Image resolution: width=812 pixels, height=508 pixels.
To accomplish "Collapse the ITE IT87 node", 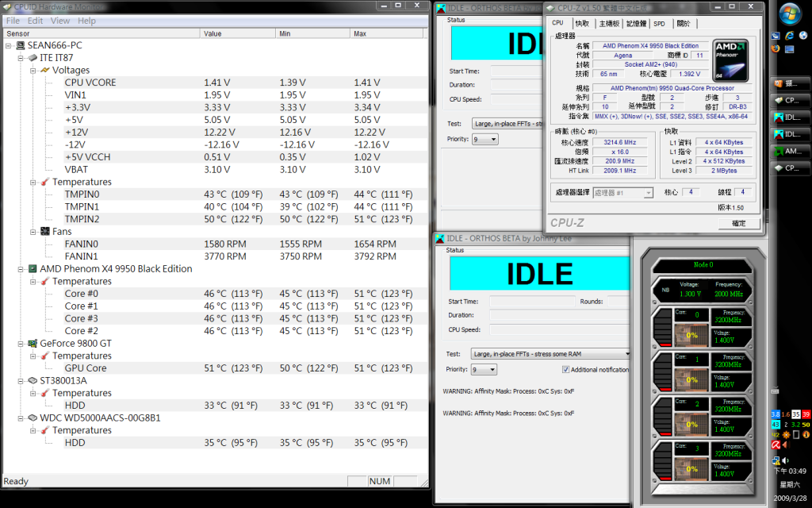I will point(21,58).
